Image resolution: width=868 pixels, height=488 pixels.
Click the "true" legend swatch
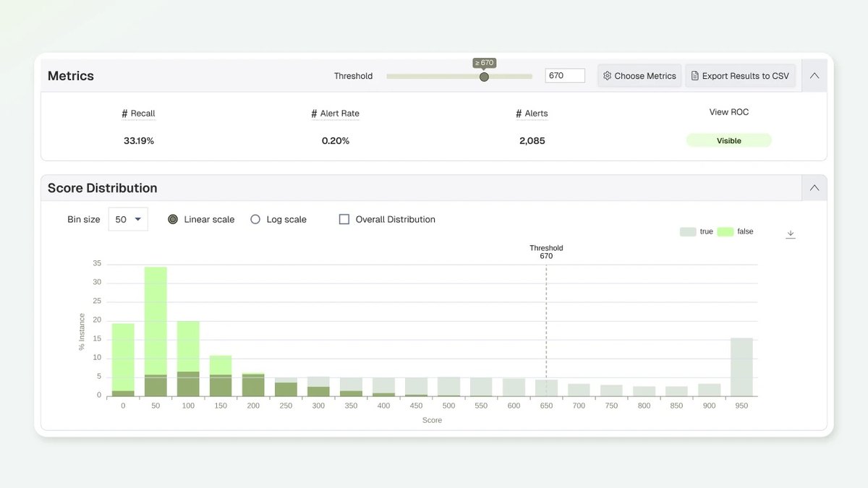688,231
